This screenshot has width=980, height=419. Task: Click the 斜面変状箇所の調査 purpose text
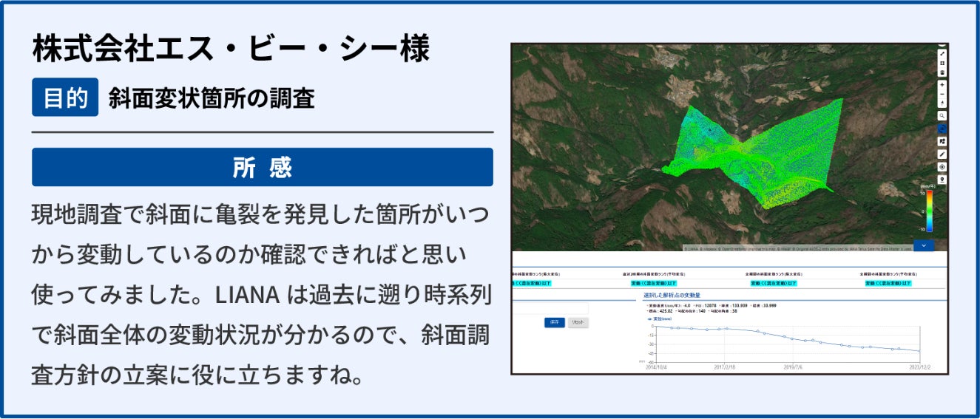(x=212, y=98)
